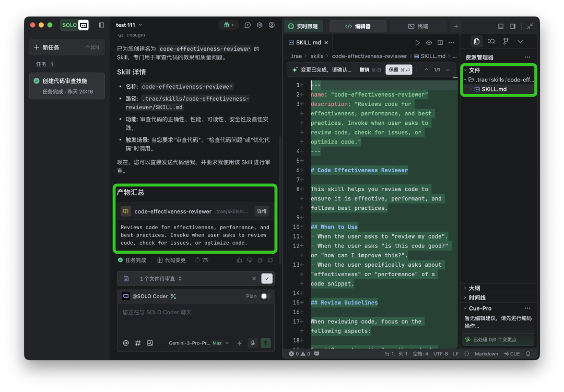The image size is (564, 392).
Task: Click the sparkle prompt enhance icon
Action: click(x=240, y=343)
